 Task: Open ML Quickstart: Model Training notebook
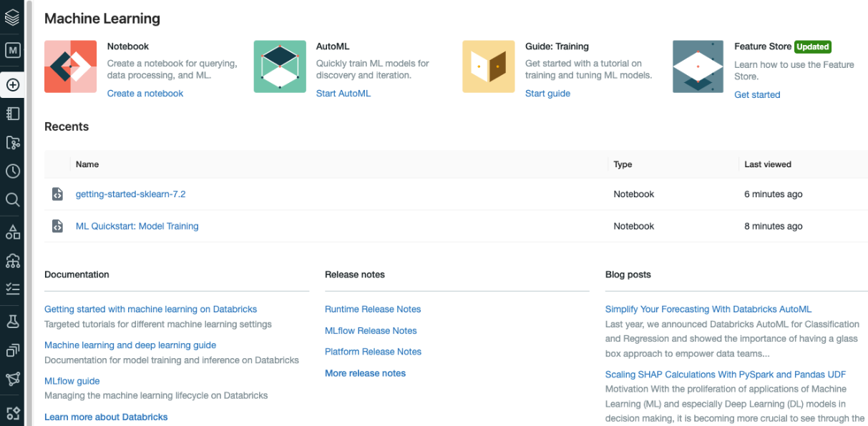(137, 226)
